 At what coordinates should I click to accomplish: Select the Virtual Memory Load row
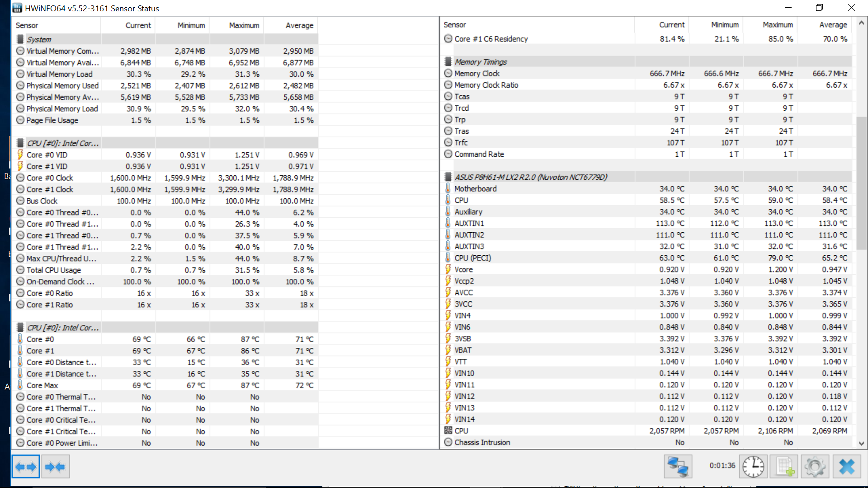[x=165, y=74]
